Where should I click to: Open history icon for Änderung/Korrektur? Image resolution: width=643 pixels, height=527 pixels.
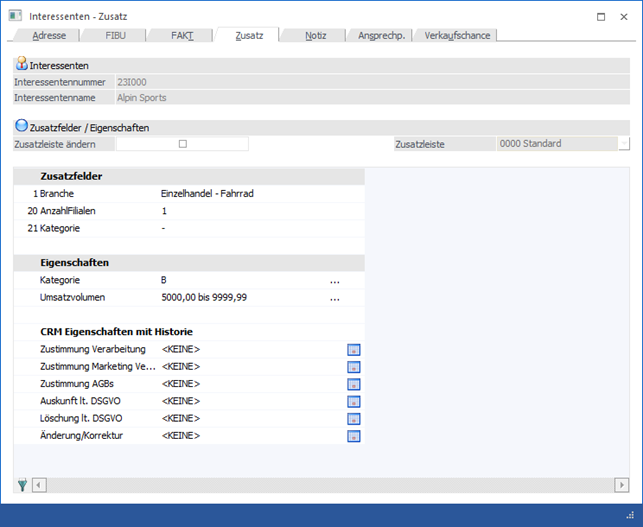353,436
